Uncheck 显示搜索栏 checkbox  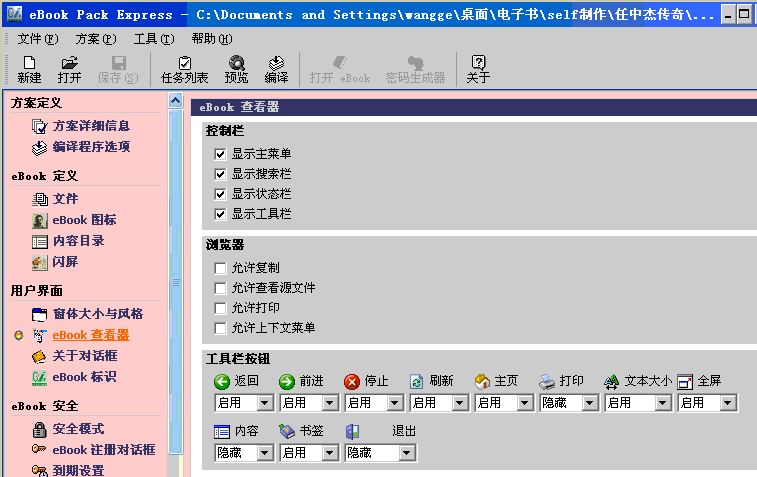[220, 174]
